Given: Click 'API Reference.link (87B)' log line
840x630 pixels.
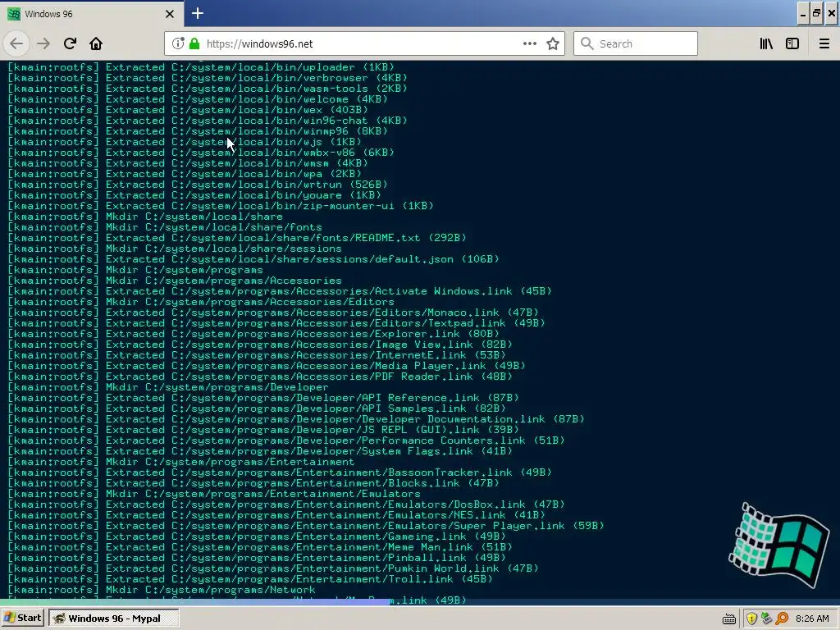Looking at the screenshot, I should point(263,398).
